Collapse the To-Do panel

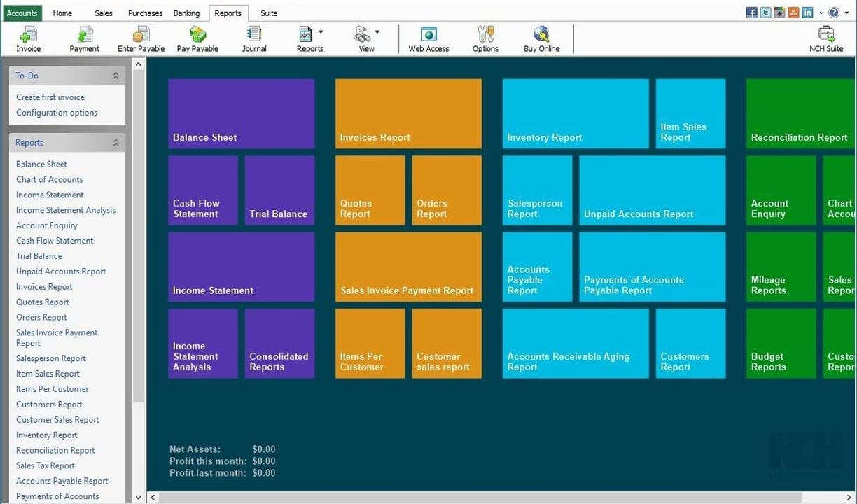116,76
